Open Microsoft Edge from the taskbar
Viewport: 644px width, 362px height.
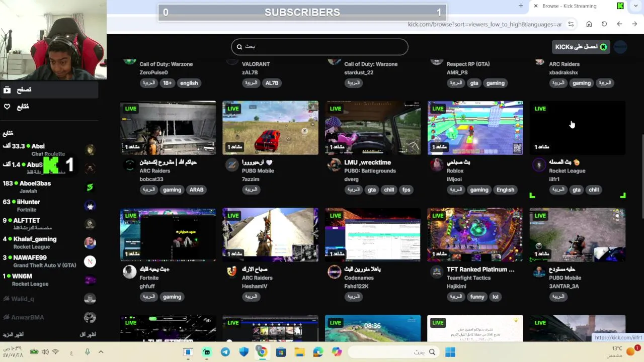(318, 352)
